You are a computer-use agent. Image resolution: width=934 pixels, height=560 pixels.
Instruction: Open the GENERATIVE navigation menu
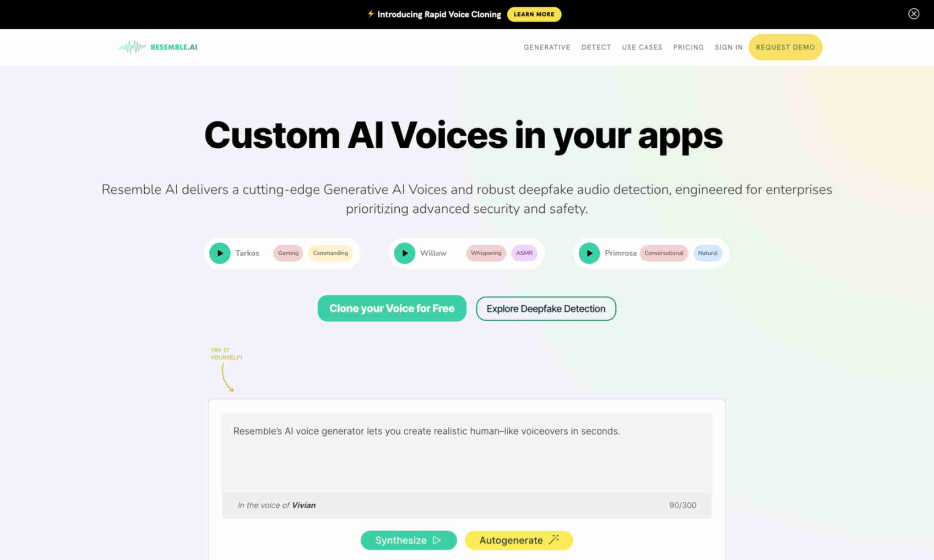(547, 47)
